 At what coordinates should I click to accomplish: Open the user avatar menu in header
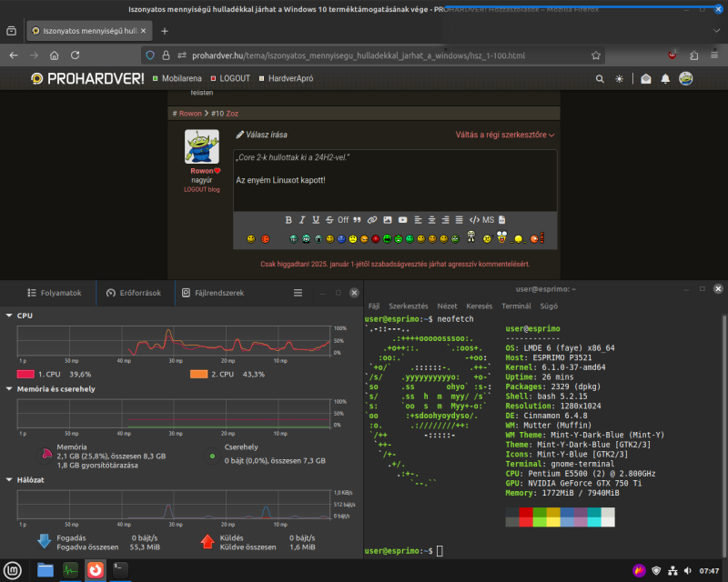686,78
